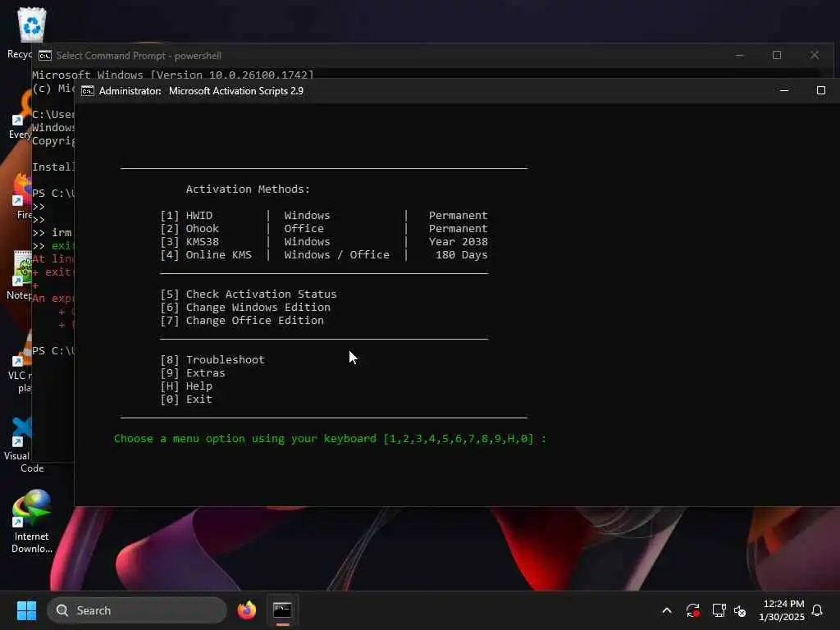The height and width of the screenshot is (630, 840).
Task: Click the Activation Scripts window title icon
Action: pos(87,91)
